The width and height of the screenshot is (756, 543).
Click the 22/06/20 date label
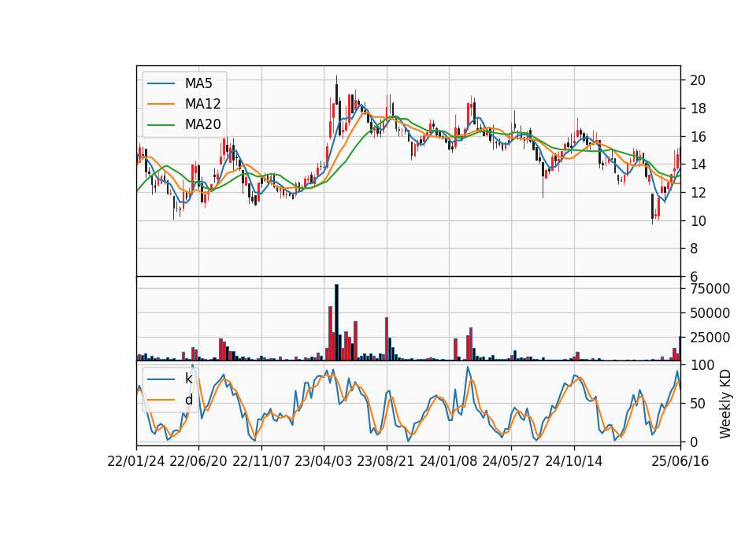pos(198,461)
